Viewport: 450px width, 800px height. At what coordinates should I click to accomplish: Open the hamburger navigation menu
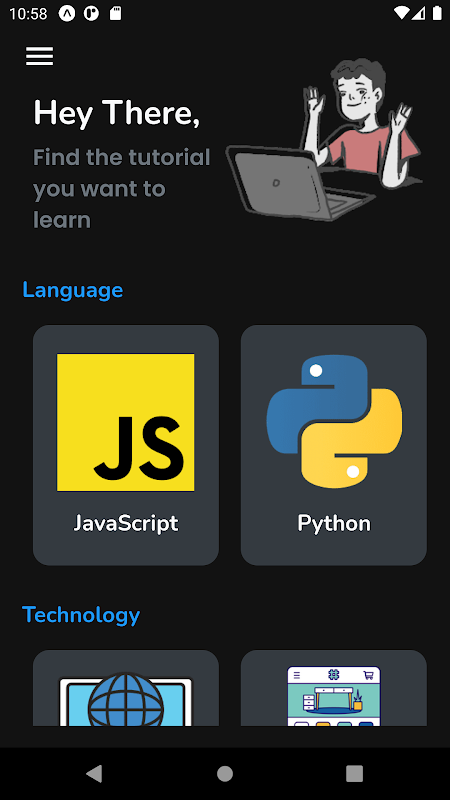click(39, 56)
